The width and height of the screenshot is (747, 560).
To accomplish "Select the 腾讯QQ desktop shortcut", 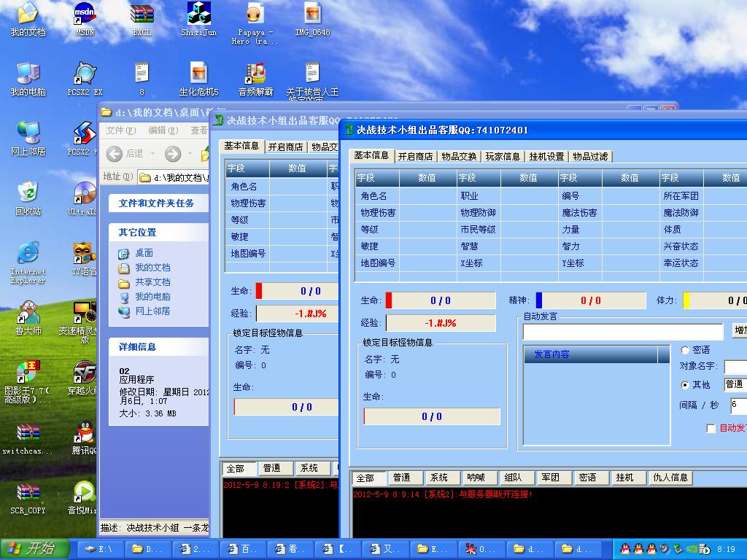I will tap(84, 438).
